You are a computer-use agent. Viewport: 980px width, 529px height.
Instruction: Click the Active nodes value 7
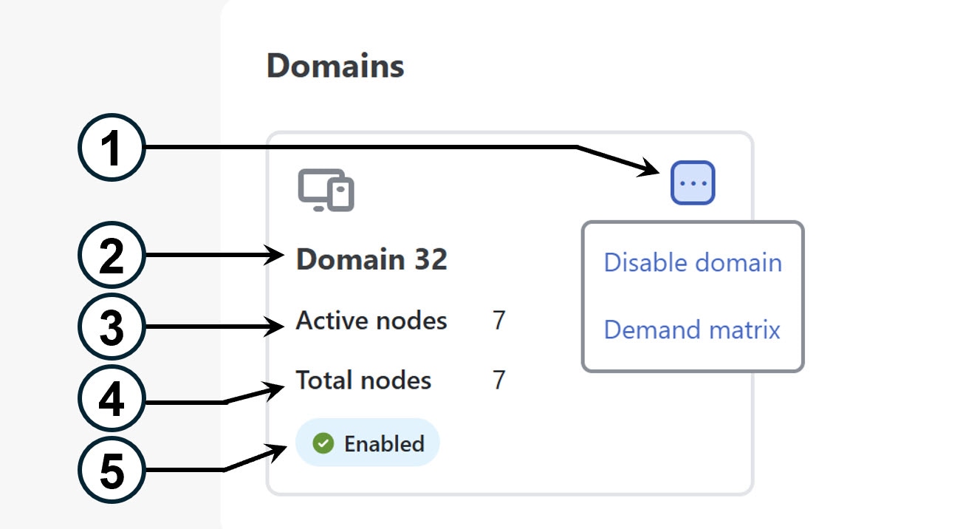pos(499,321)
